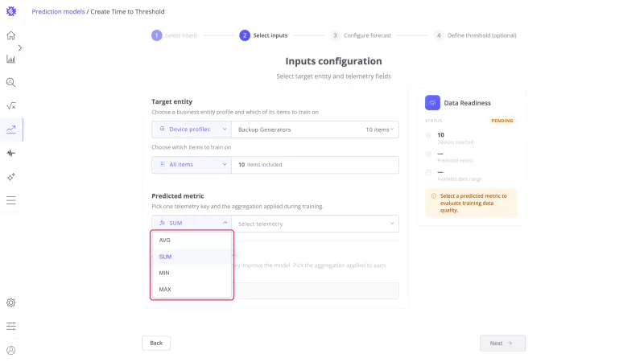Image resolution: width=644 pixels, height=362 pixels.
Task: Click the Available date range icon
Action: coord(429,172)
